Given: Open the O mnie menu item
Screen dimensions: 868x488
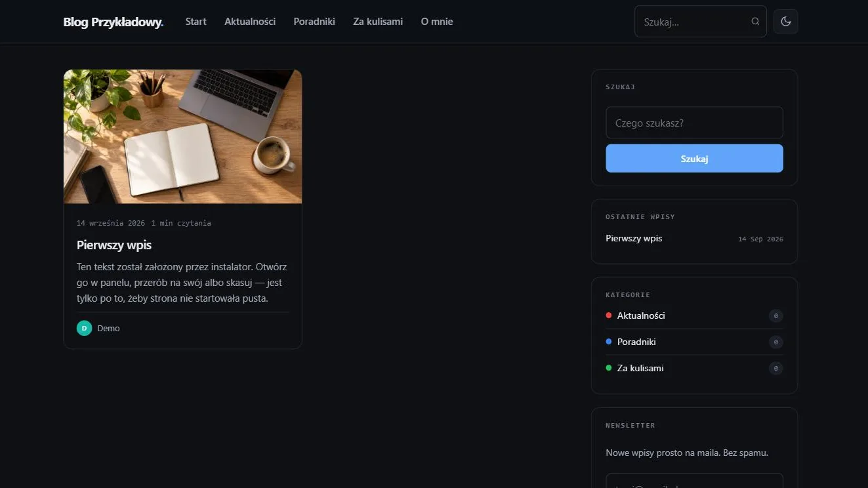Looking at the screenshot, I should (437, 22).
